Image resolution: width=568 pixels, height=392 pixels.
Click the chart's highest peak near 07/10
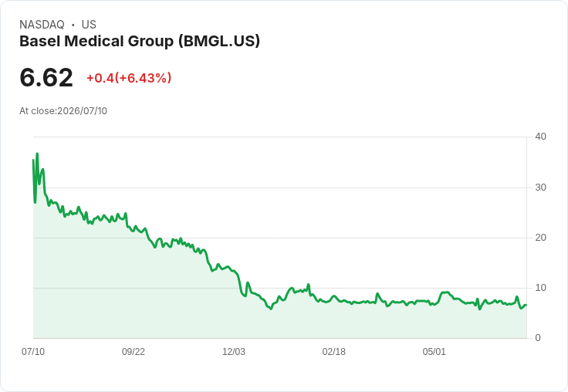[x=37, y=154]
